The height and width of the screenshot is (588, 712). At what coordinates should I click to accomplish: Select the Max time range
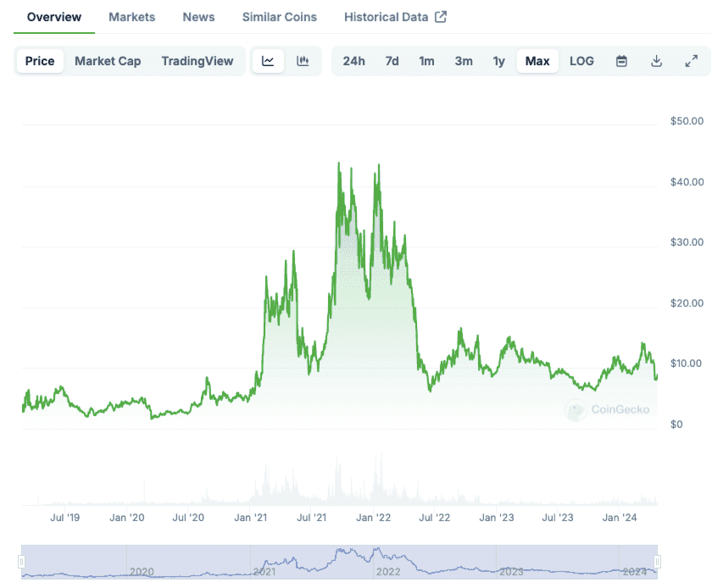[537, 60]
